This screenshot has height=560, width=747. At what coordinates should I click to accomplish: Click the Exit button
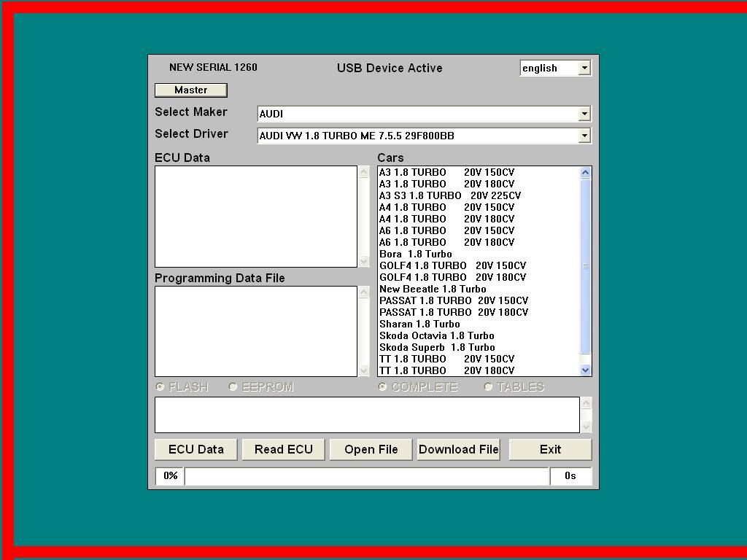point(550,449)
